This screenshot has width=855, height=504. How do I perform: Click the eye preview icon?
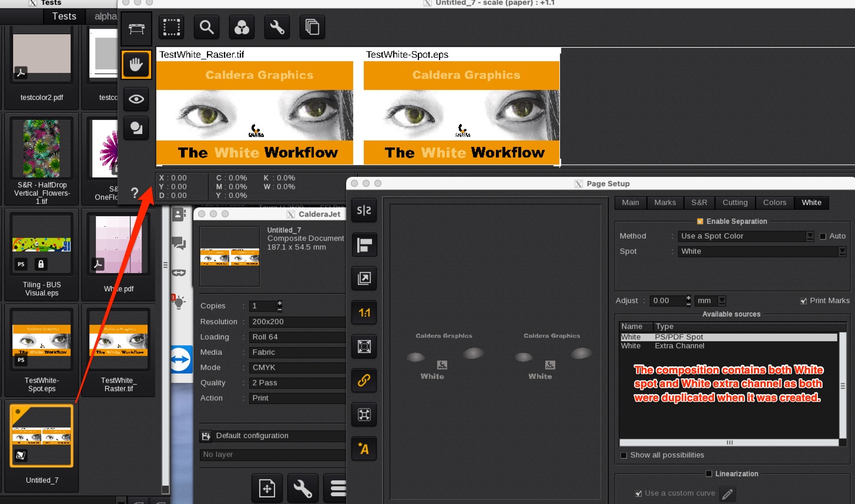(136, 99)
